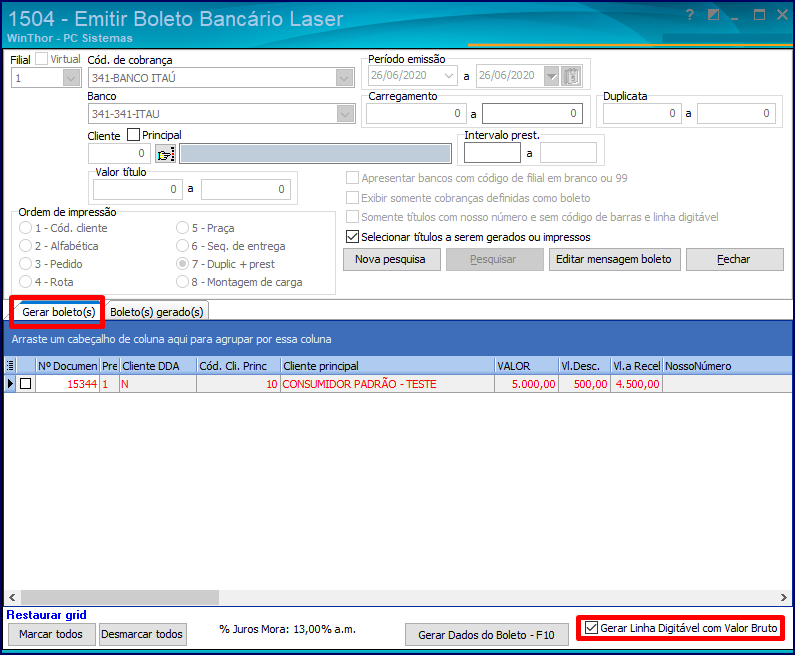Image resolution: width=795 pixels, height=655 pixels.
Task: Click the help question mark icon
Action: point(690,15)
